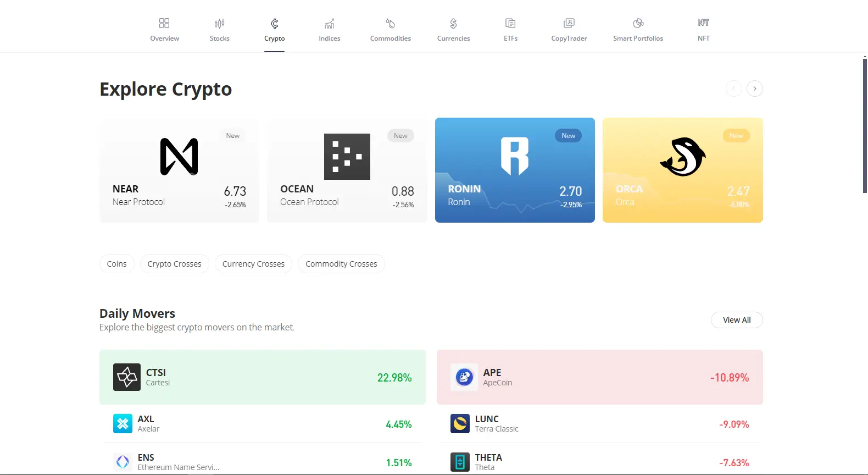Select the Crypto coin icon
The image size is (868, 475).
(x=275, y=23)
